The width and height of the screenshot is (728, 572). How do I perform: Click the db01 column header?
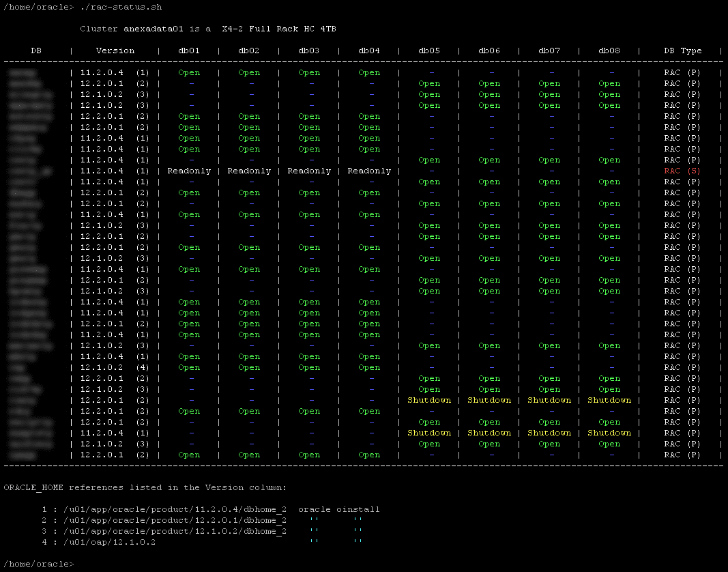tap(189, 51)
